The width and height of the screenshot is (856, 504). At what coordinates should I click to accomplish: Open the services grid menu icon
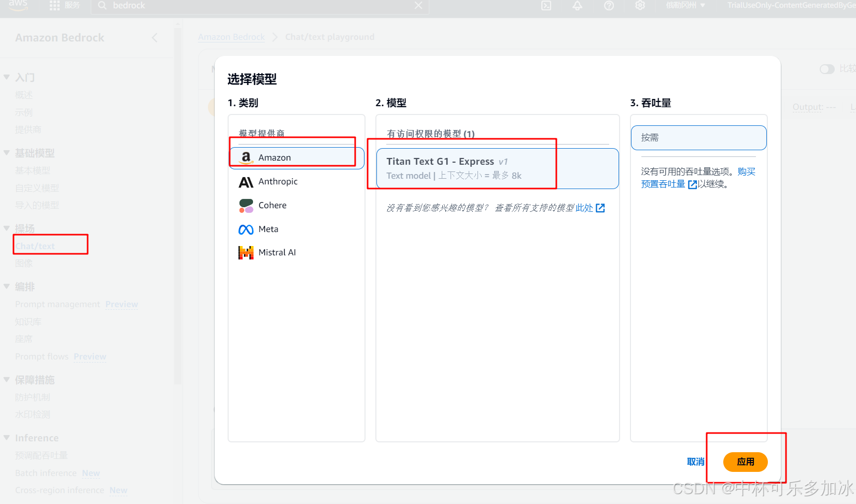pos(54,5)
